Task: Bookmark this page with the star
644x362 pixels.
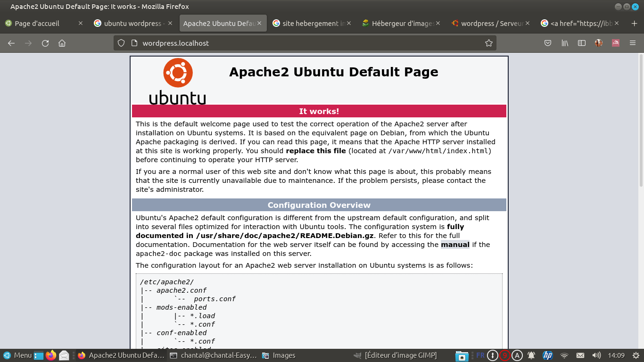Action: (x=489, y=43)
